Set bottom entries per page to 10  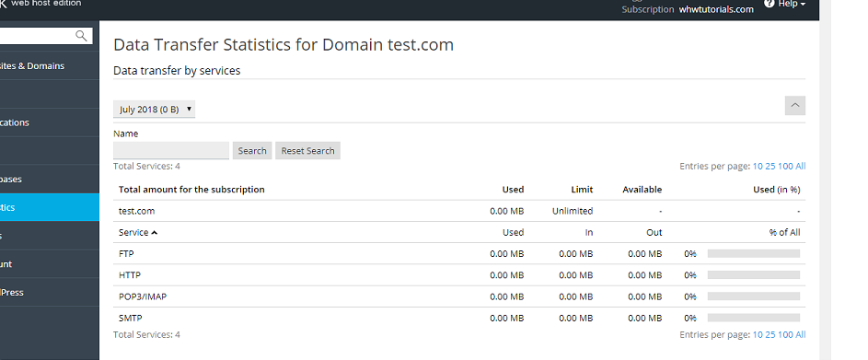(x=758, y=334)
